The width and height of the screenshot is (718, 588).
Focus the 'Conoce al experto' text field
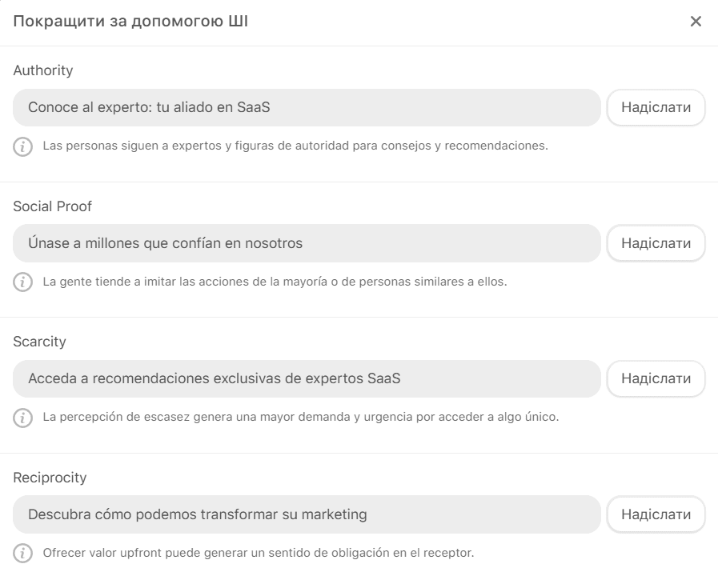point(307,108)
